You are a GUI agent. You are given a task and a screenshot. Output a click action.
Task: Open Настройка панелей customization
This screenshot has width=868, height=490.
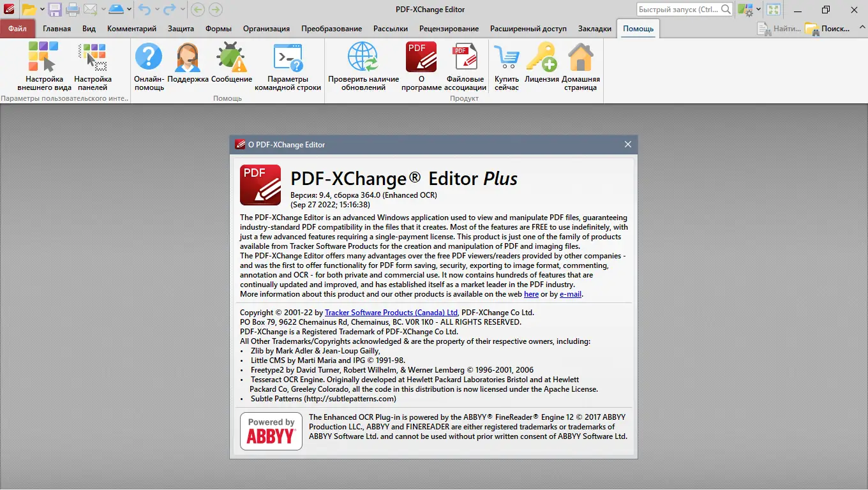93,66
